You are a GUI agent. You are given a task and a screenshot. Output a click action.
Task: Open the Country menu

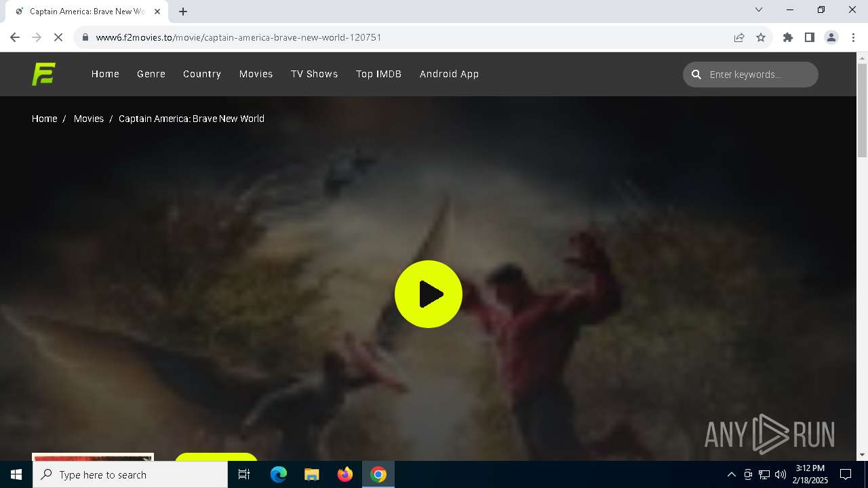click(x=202, y=74)
